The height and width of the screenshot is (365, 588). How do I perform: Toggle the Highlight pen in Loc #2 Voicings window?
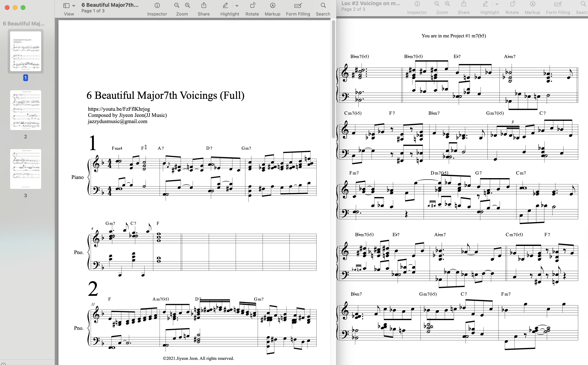(485, 4)
